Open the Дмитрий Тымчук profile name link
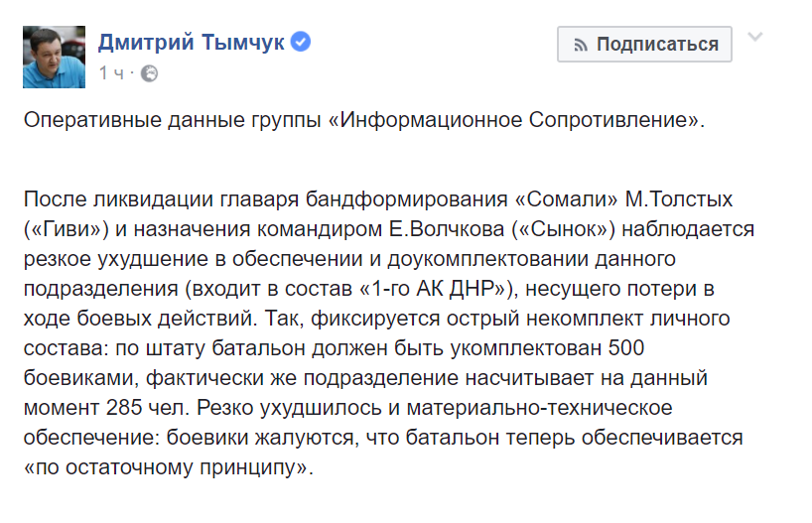 (191, 42)
